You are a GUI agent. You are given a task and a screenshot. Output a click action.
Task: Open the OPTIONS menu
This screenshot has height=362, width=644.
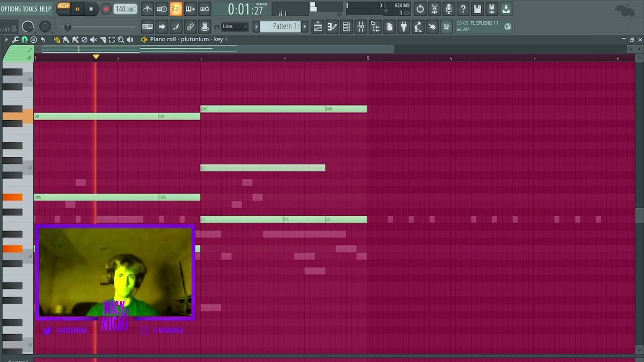(x=11, y=9)
